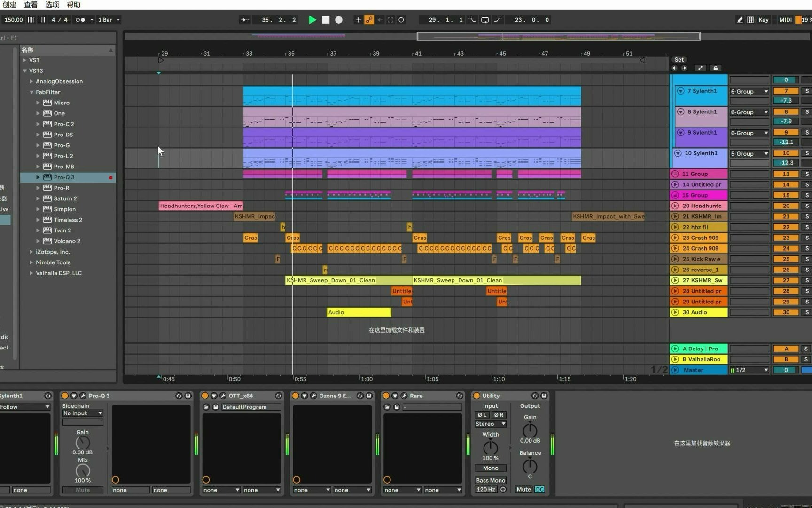Toggle track activator 7 button
The width and height of the screenshot is (812, 508).
click(786, 91)
